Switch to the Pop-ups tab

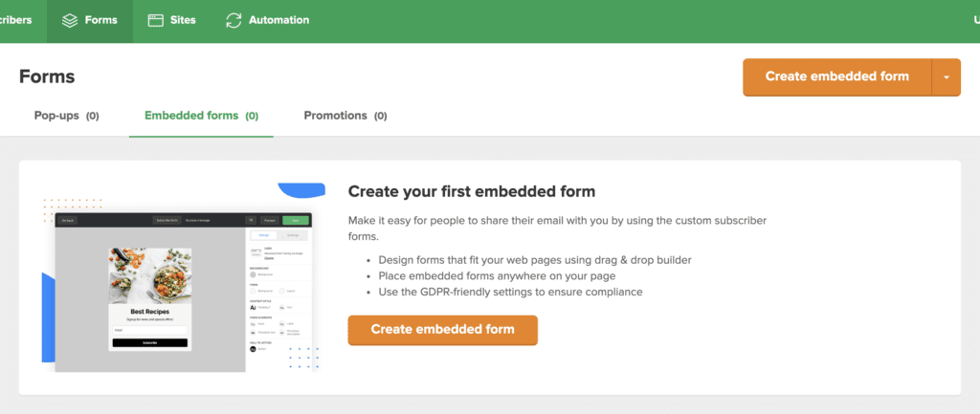click(66, 116)
